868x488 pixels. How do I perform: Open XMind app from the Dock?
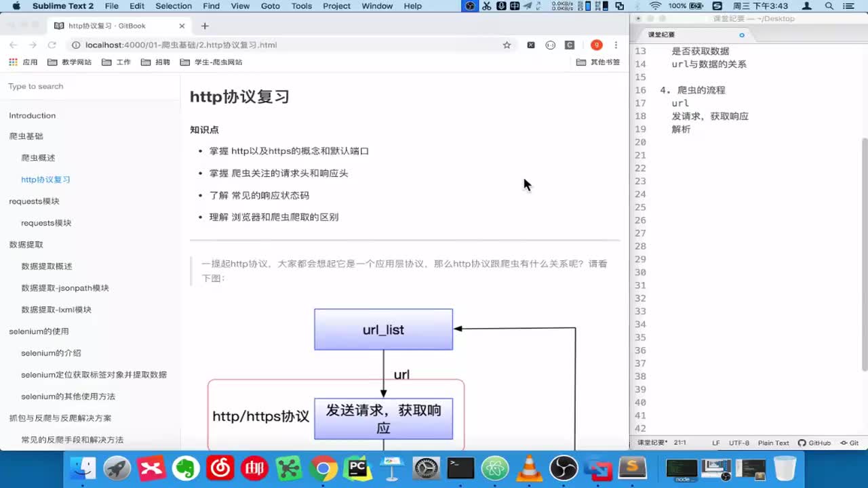click(x=152, y=468)
